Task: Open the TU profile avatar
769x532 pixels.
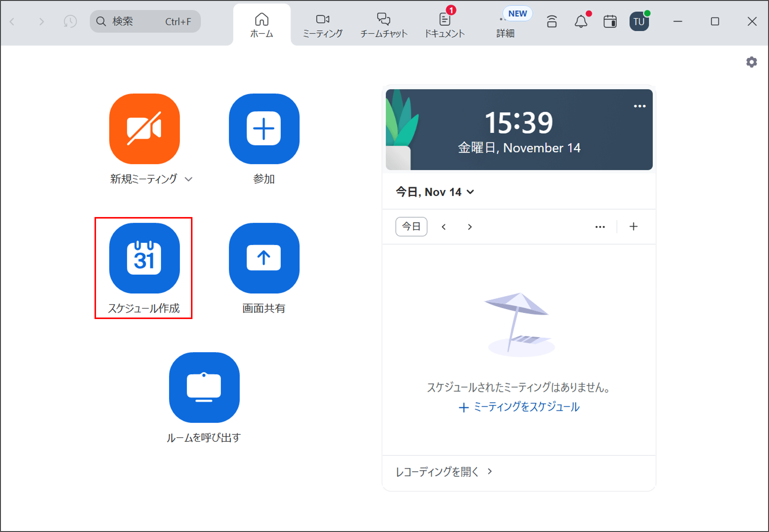Action: click(x=639, y=21)
